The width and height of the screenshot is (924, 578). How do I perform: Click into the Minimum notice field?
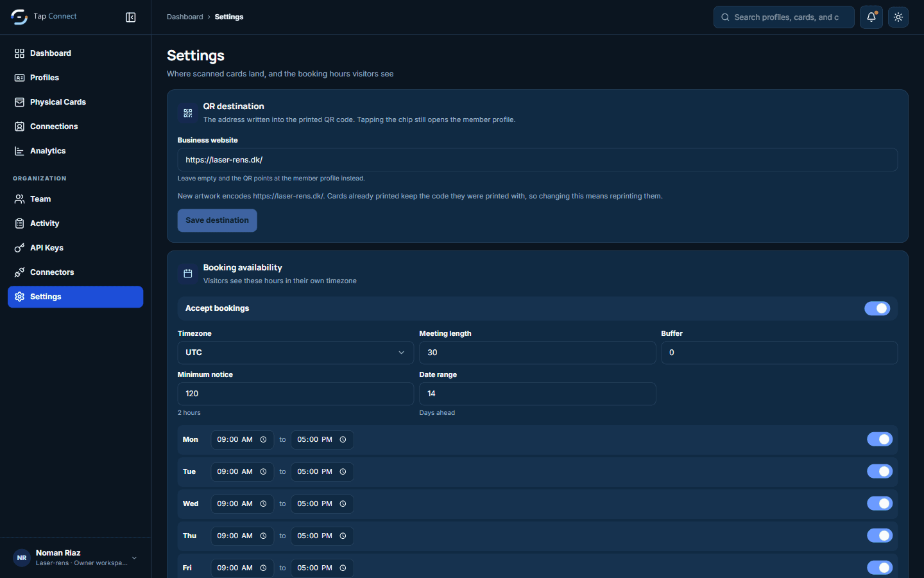click(x=295, y=394)
